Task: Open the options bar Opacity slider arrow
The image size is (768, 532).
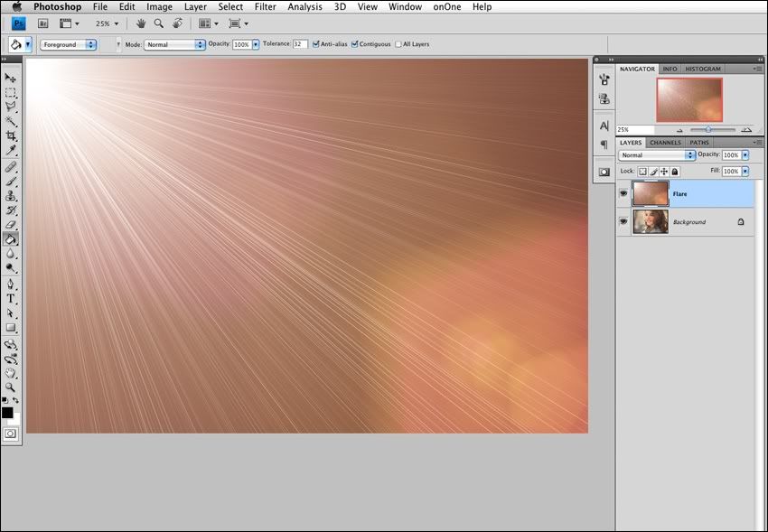Action: coord(256,44)
